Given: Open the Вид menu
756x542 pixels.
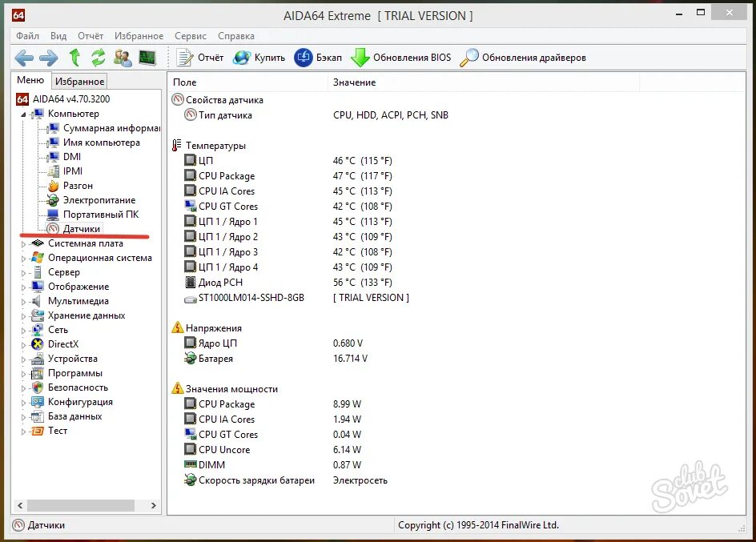Looking at the screenshot, I should pyautogui.click(x=58, y=36).
